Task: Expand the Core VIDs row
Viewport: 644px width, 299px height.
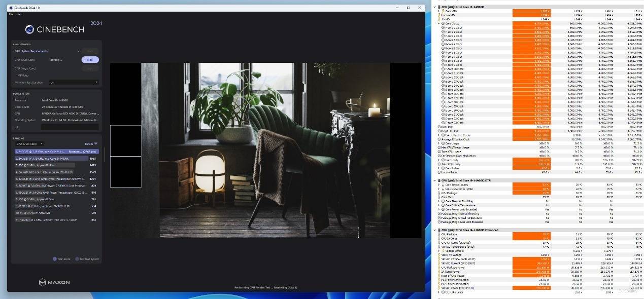Action: click(x=439, y=11)
